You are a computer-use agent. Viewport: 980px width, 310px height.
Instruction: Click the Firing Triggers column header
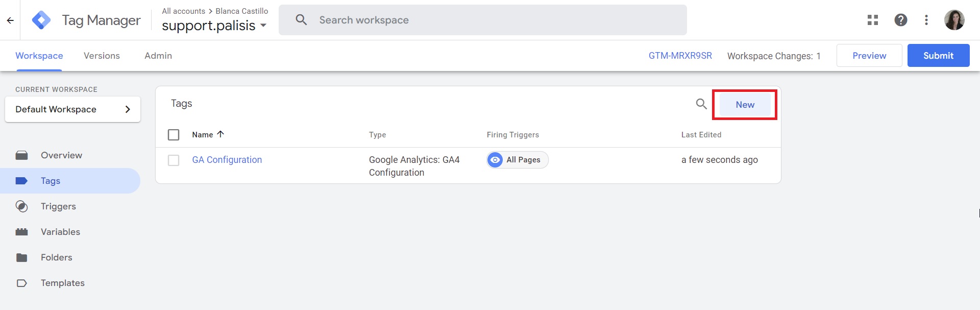click(512, 135)
